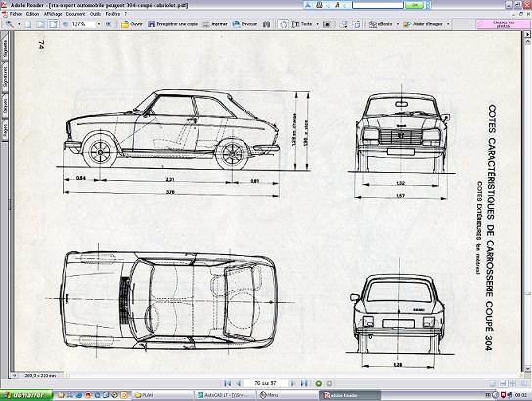Open the Fichier menu
Image resolution: width=532 pixels, height=401 pixels.
click(x=16, y=14)
